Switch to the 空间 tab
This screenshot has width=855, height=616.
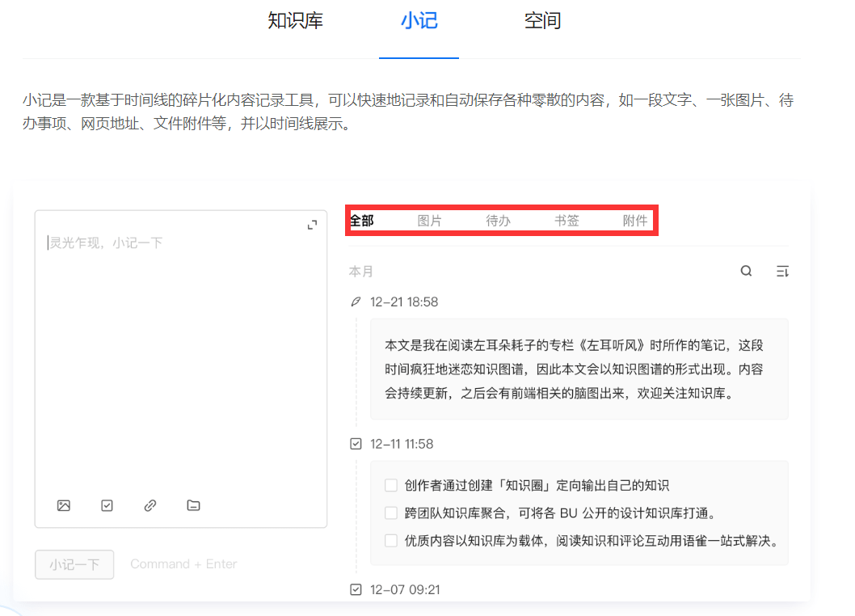543,21
